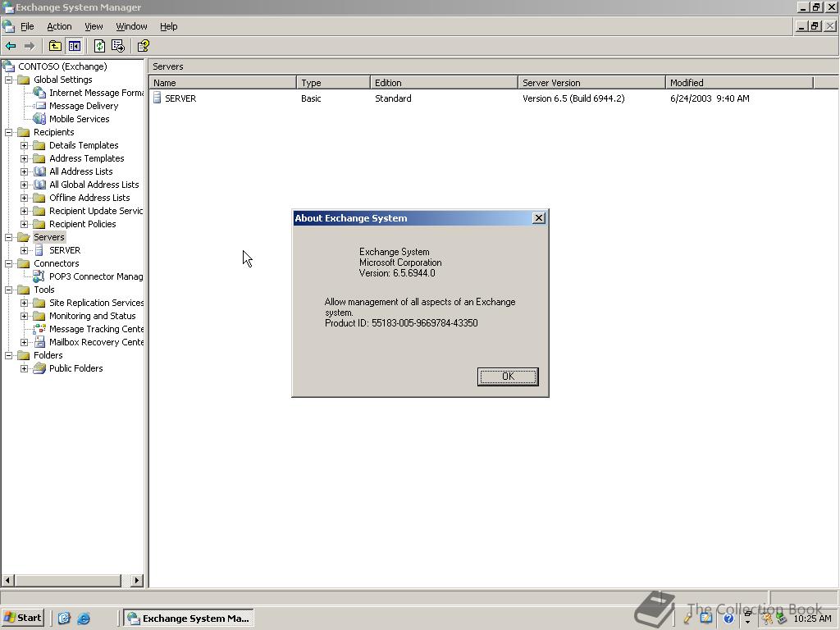The image size is (840, 630).
Task: Click the All Address Lists book icon
Action: tap(39, 171)
